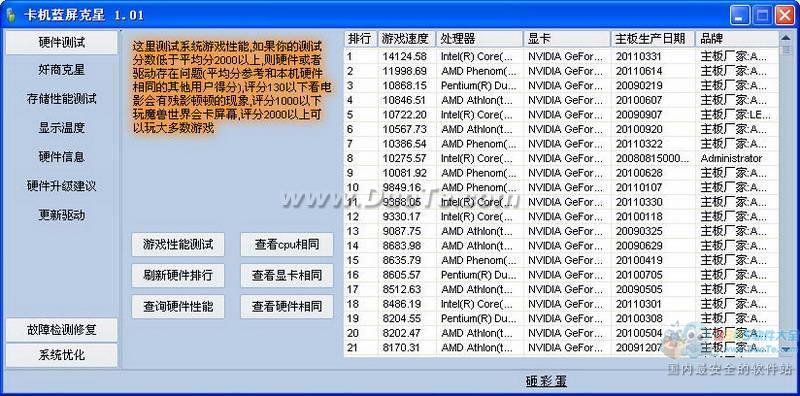This screenshot has width=800, height=396.
Task: Select 存储性能测试 in the sidebar
Action: (x=61, y=98)
